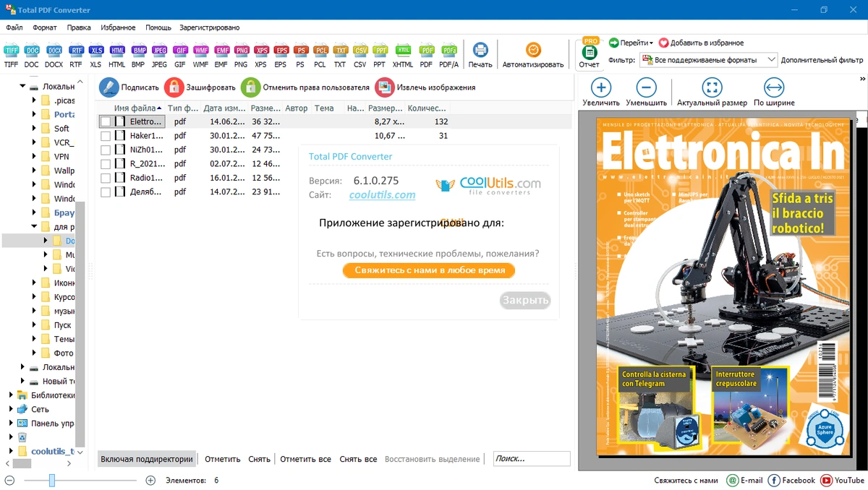Click Добавить в избранное
The width and height of the screenshot is (868, 490).
(702, 43)
